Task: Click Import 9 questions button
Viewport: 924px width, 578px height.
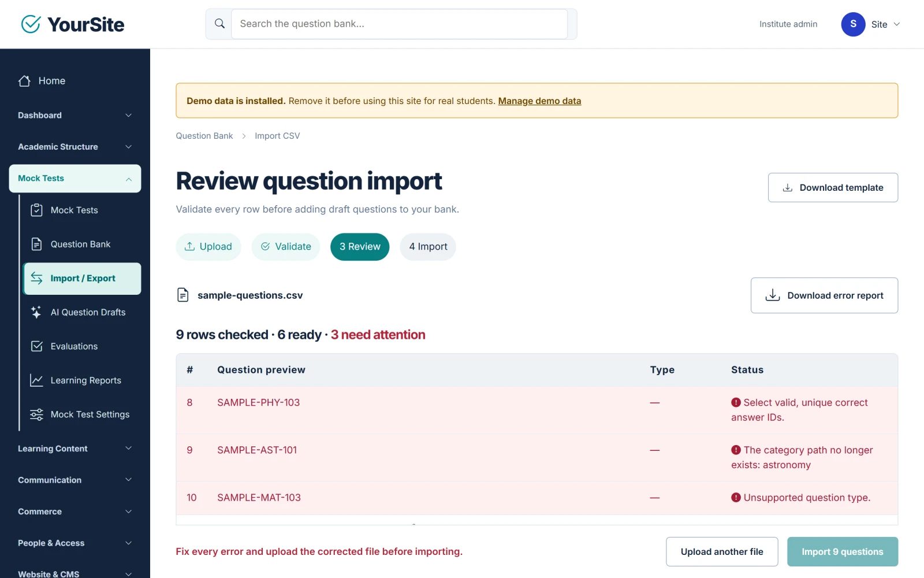Action: (843, 551)
